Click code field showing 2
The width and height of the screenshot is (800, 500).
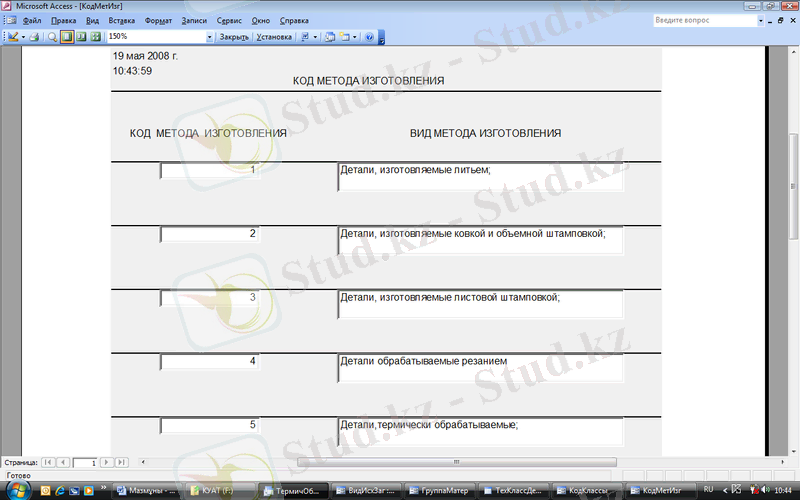tap(210, 234)
